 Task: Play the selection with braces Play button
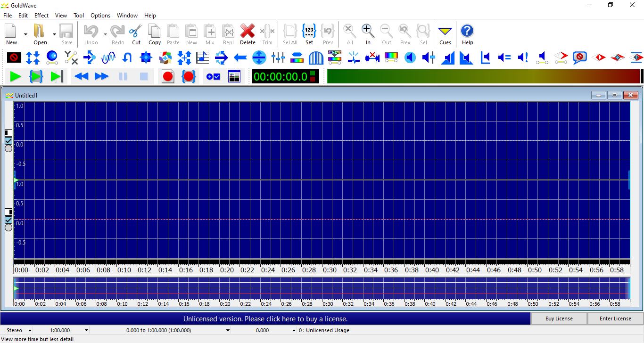36,76
